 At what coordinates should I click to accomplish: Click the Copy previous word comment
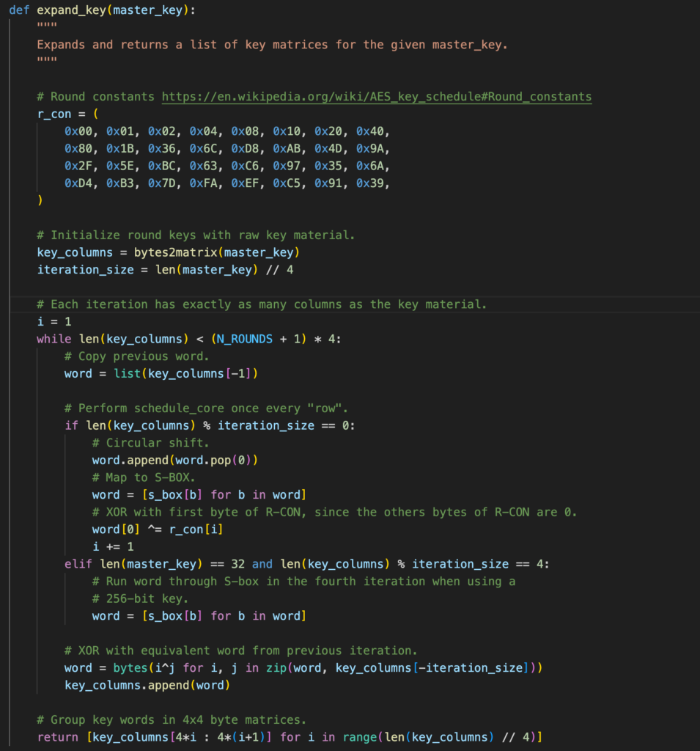[x=136, y=356]
